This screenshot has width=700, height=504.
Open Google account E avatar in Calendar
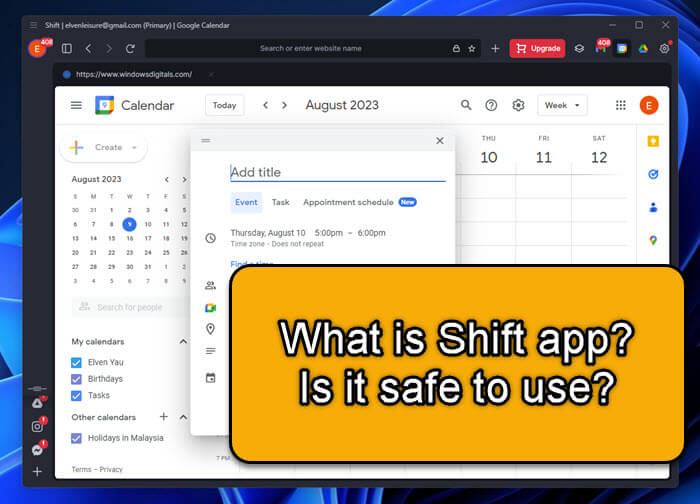tap(649, 105)
